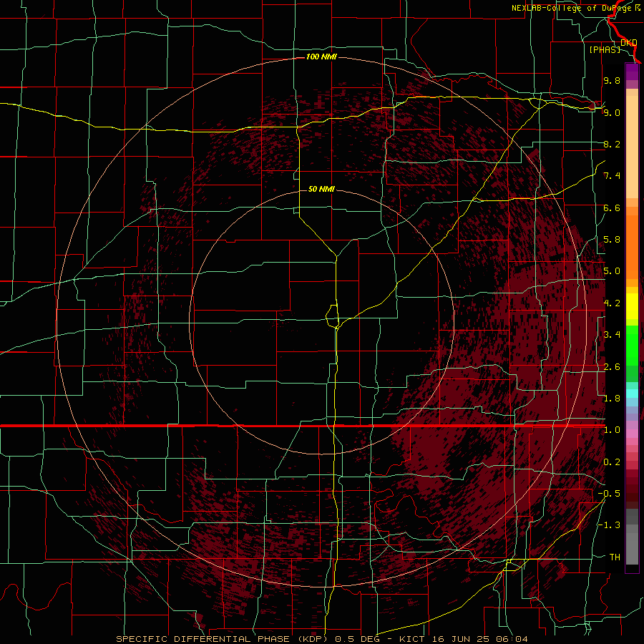The height and width of the screenshot is (644, 644).
Task: Click the 5.8 value on color scale
Action: point(612,240)
